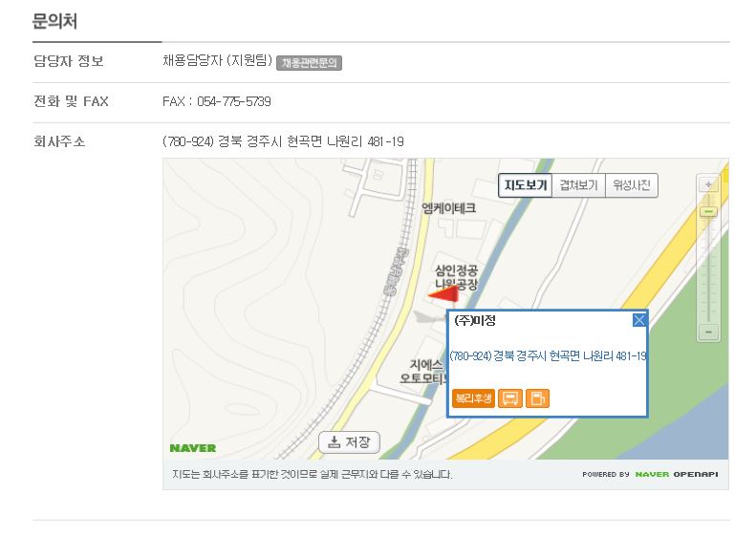The width and height of the screenshot is (756, 537).
Task: Click the orange gas station icon
Action: (x=537, y=398)
